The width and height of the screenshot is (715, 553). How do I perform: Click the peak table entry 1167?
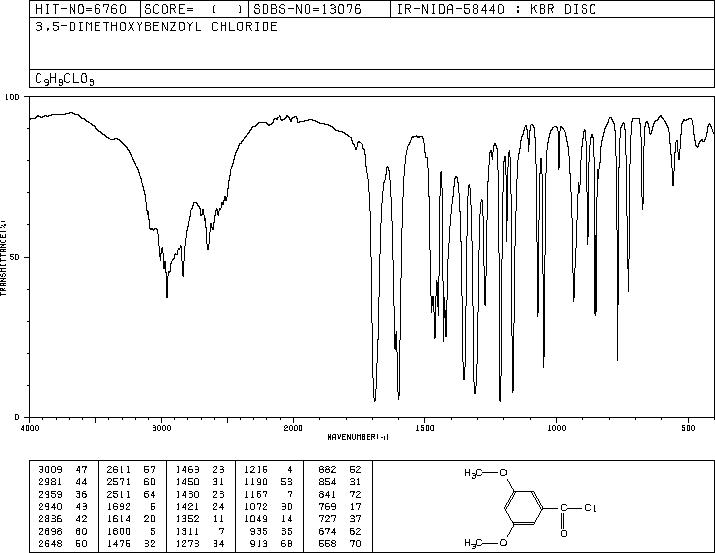click(256, 494)
